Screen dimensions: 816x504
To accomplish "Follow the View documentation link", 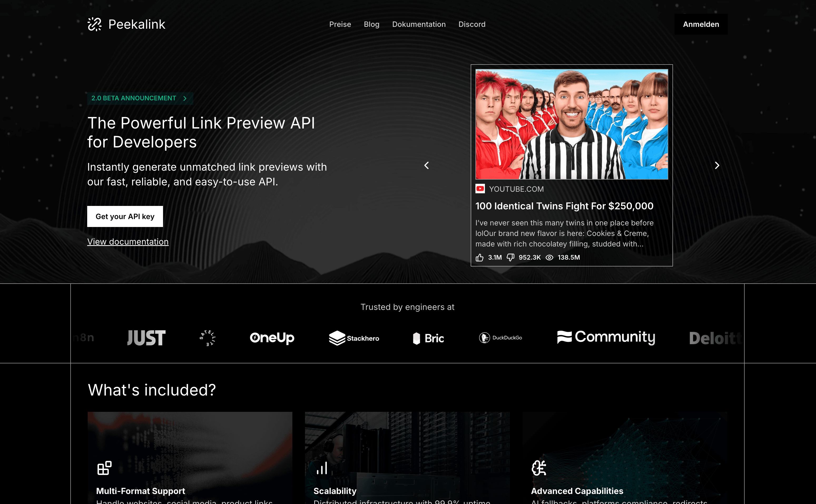I will [x=128, y=242].
